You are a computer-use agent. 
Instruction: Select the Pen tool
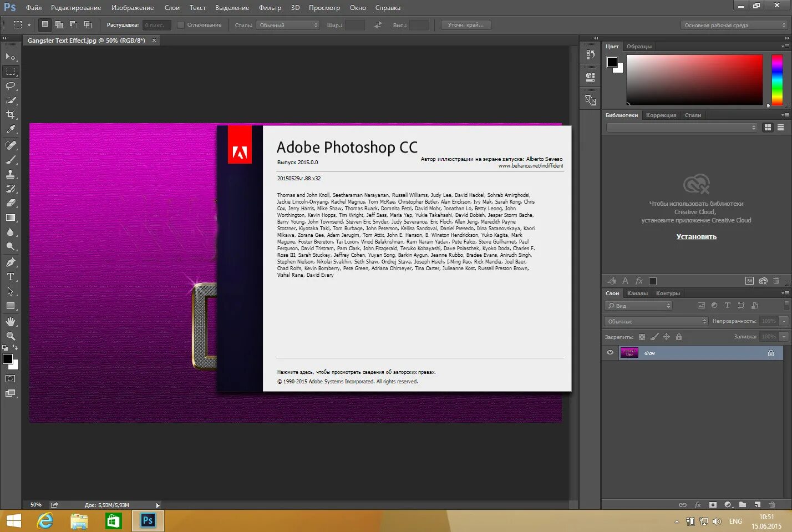pos(11,262)
